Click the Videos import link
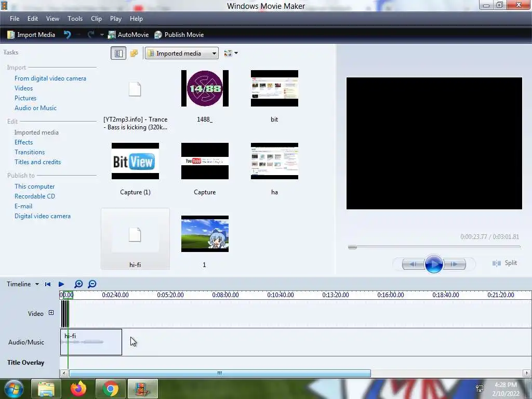532x399 pixels. click(x=24, y=88)
